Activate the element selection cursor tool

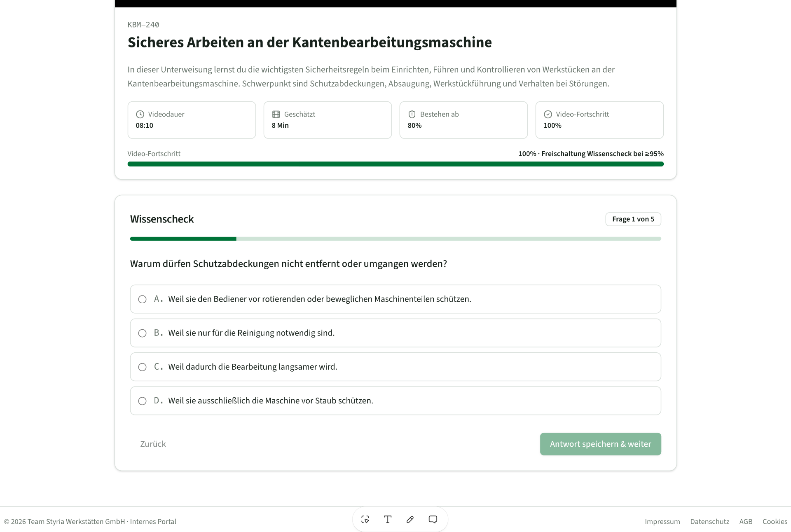(365, 519)
